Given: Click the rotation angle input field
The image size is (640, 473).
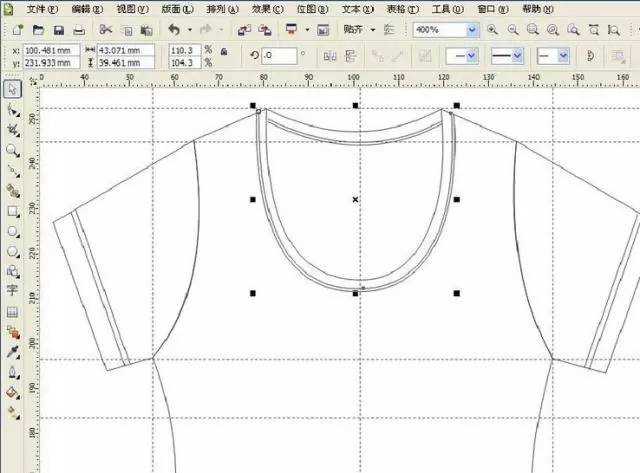Looking at the screenshot, I should (x=278, y=55).
